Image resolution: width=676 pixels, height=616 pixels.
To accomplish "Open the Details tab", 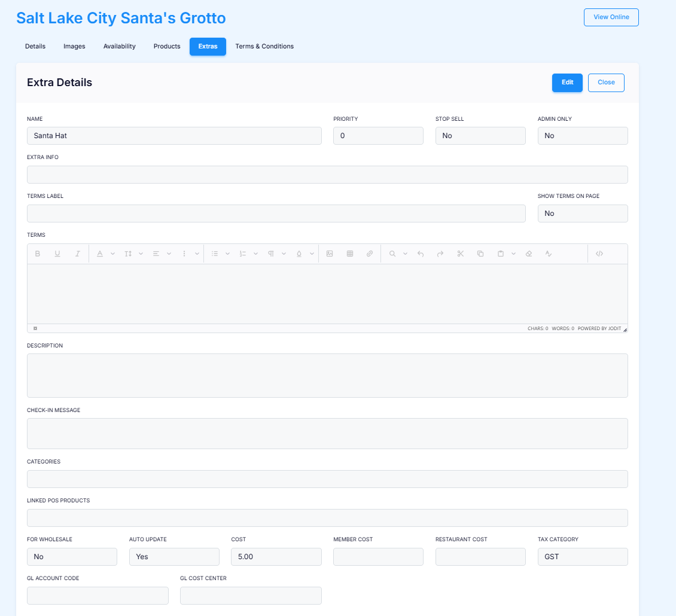I will (35, 47).
